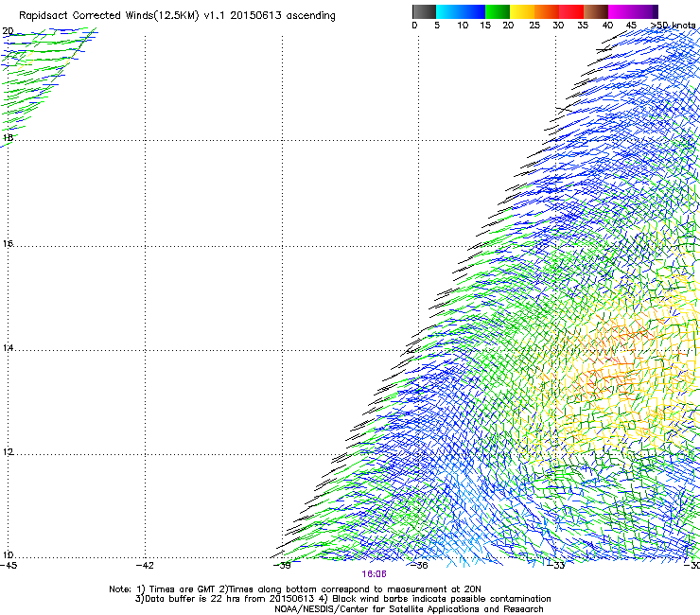Click the '0' legend scale label

coord(414,26)
